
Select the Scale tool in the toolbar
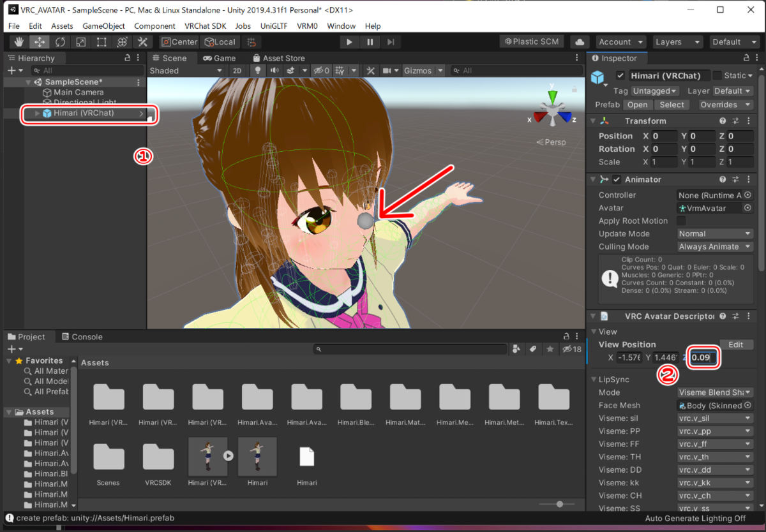(80, 42)
